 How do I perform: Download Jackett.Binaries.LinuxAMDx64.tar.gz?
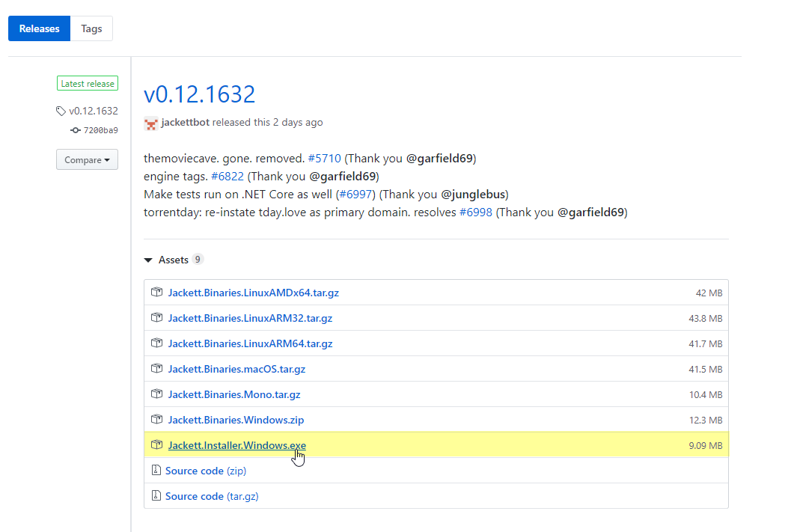click(x=254, y=293)
